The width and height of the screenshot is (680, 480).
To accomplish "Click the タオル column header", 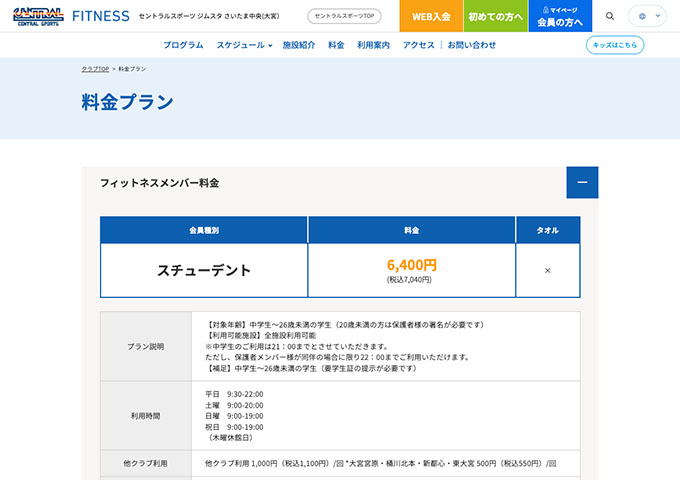I will tap(548, 230).
